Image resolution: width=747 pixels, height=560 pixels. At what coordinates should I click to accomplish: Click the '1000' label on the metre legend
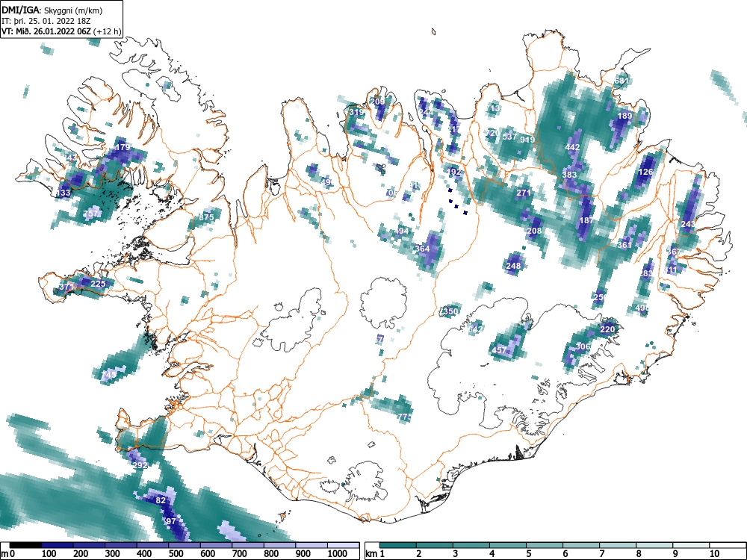338,554
